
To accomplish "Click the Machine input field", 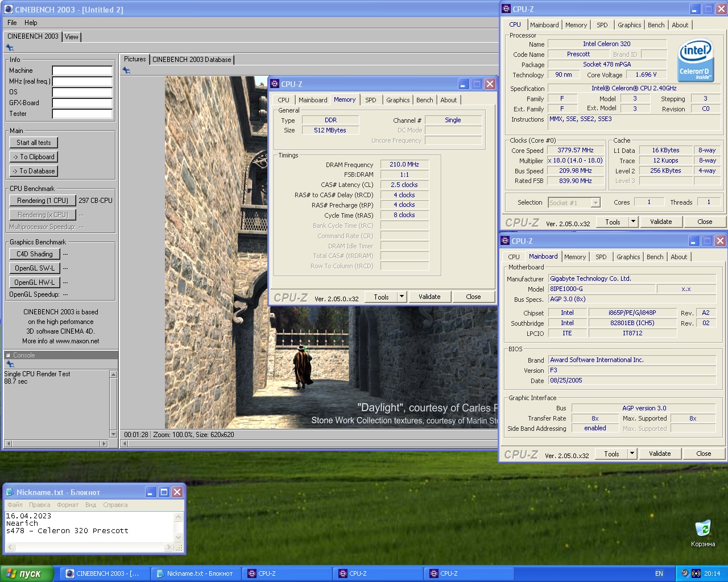I will tap(82, 70).
